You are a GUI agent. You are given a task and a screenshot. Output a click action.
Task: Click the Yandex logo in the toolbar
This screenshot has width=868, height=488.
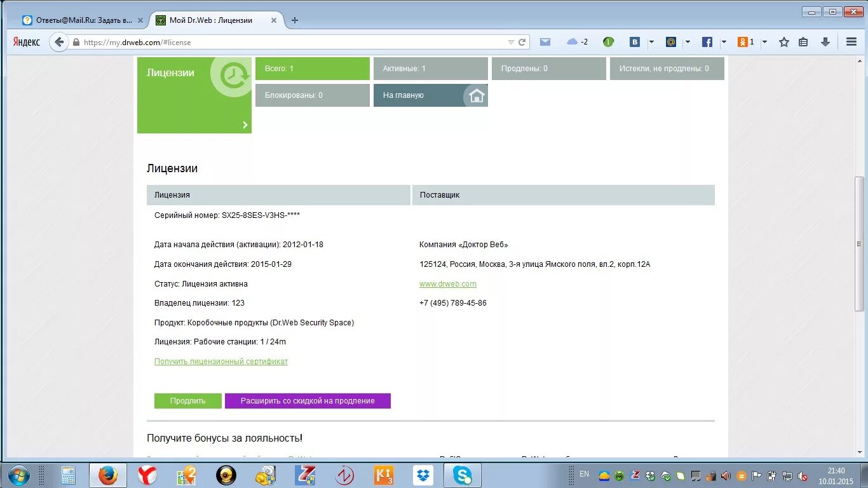point(27,42)
